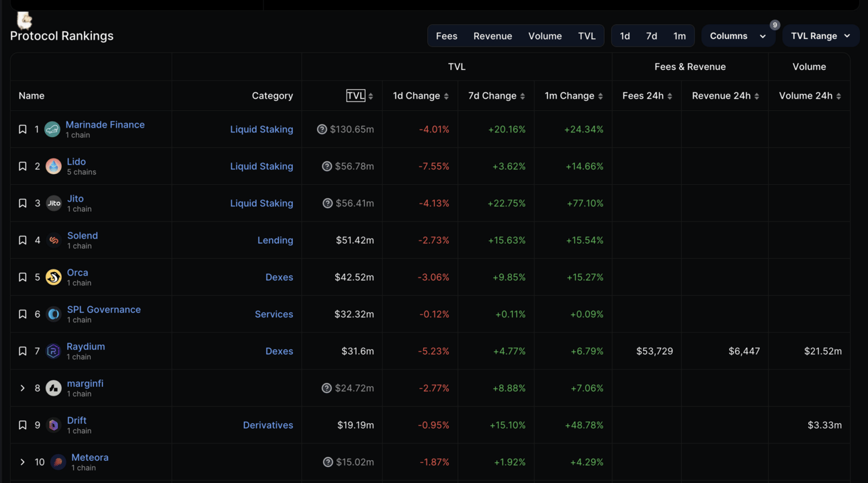
Task: Click the Orca logo icon
Action: [x=54, y=277]
